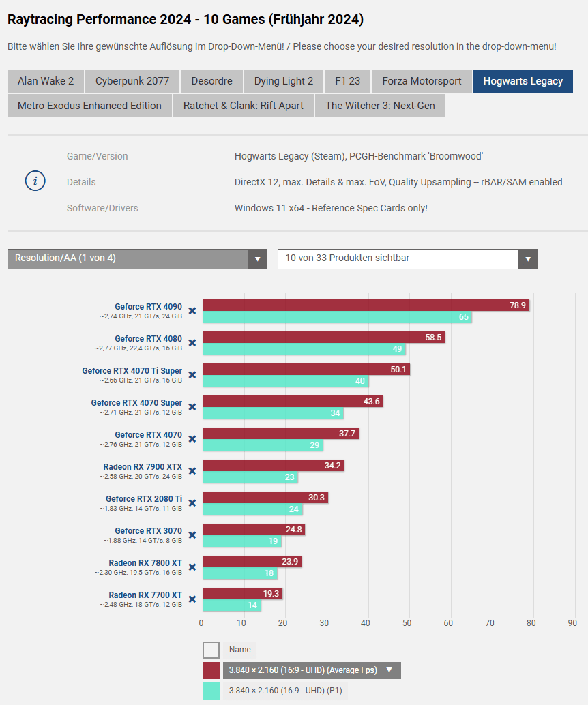Open the '10 von 33 Produkten sichtbar' dropdown
Viewport: 588px width, 705px height.
(408, 258)
